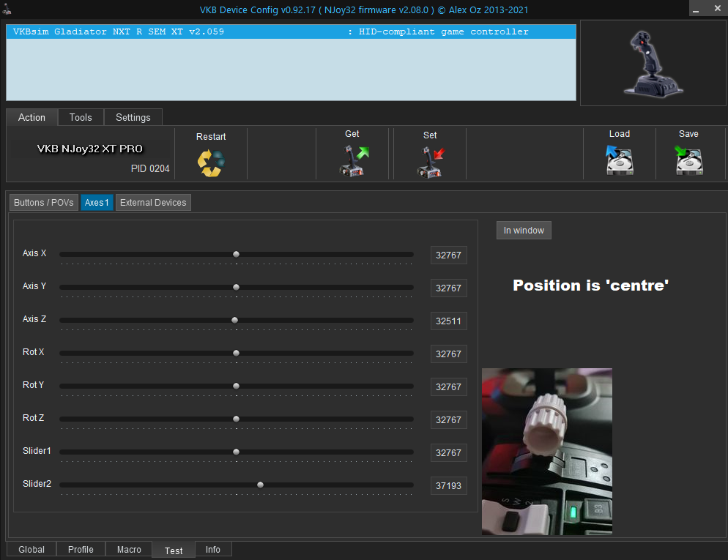The height and width of the screenshot is (560, 728).
Task: Click the Rot Z label
Action: click(34, 418)
